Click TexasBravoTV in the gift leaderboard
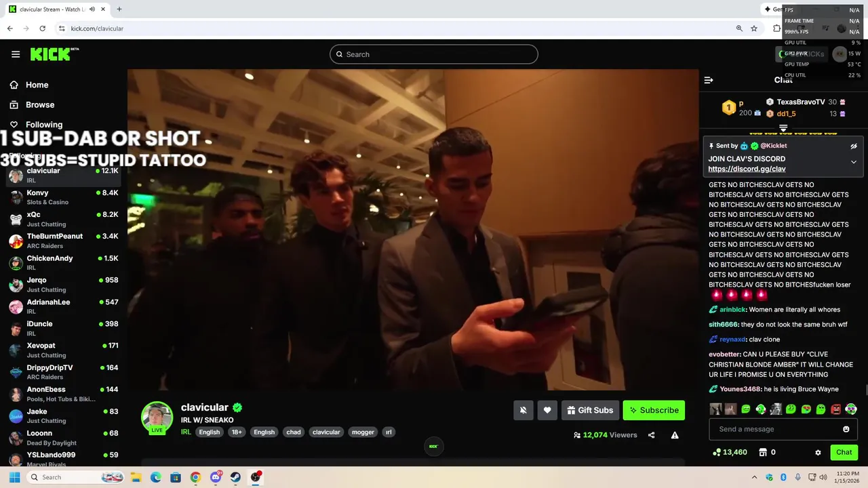Viewport: 868px width, 488px height. [x=801, y=102]
